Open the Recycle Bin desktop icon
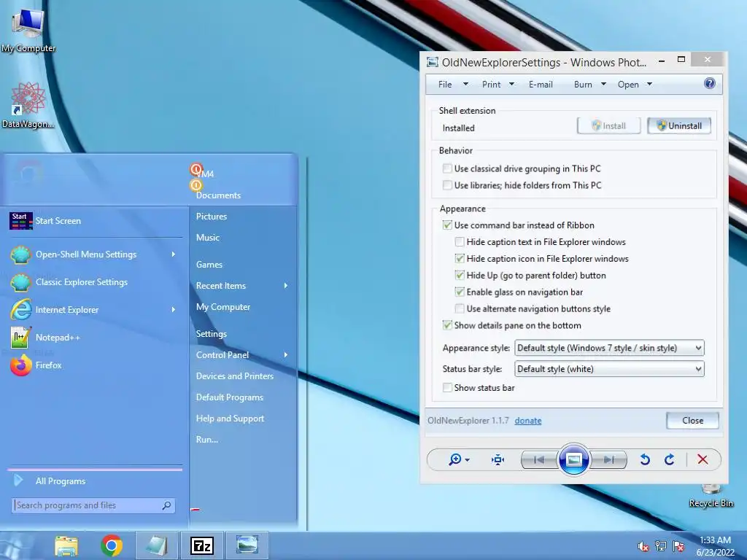 point(711,496)
